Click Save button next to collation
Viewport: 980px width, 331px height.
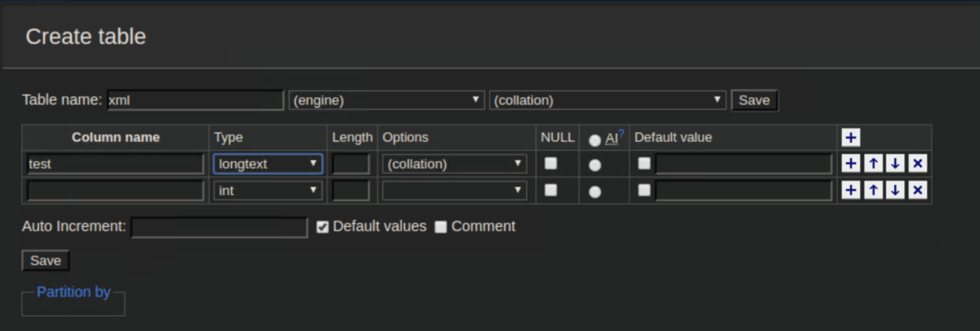753,101
